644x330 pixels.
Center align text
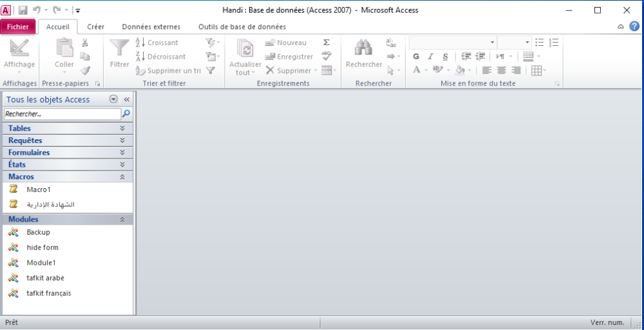tap(502, 70)
